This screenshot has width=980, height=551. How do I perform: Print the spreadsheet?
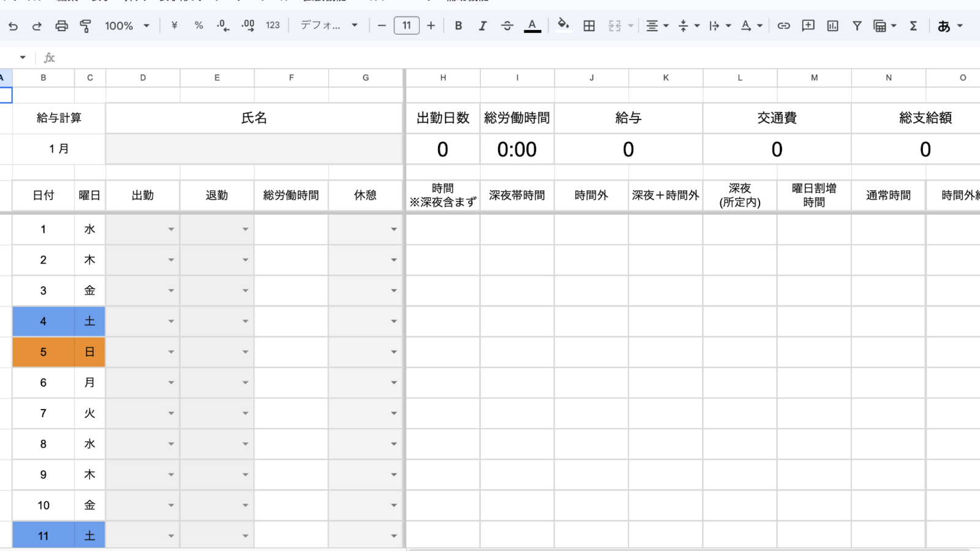point(61,26)
